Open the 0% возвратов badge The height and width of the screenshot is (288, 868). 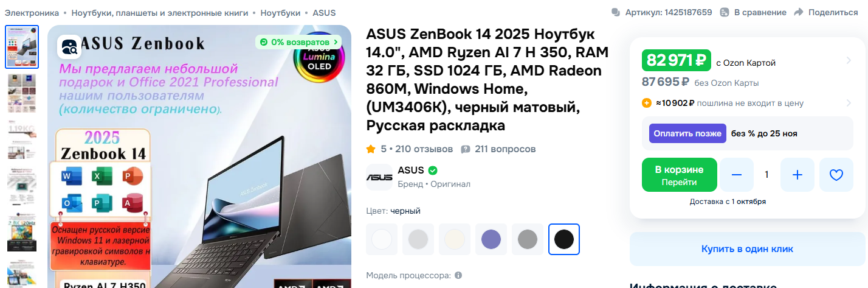pos(298,42)
